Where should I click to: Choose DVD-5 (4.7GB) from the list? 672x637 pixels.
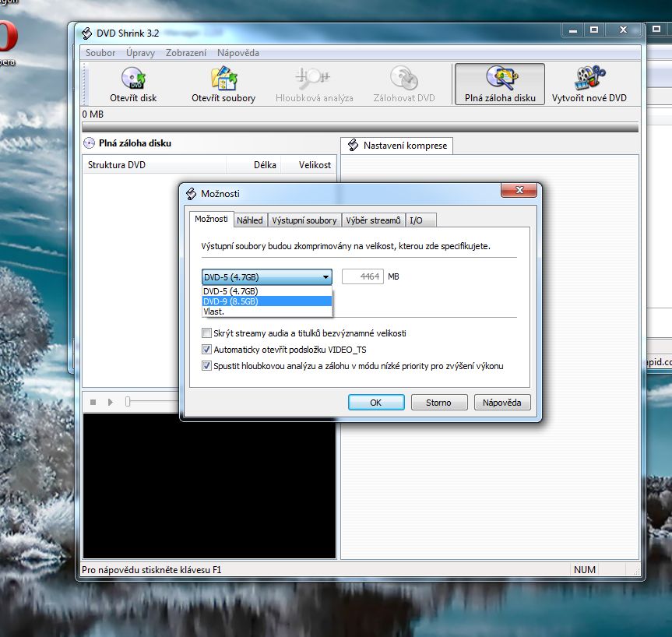[x=266, y=291]
